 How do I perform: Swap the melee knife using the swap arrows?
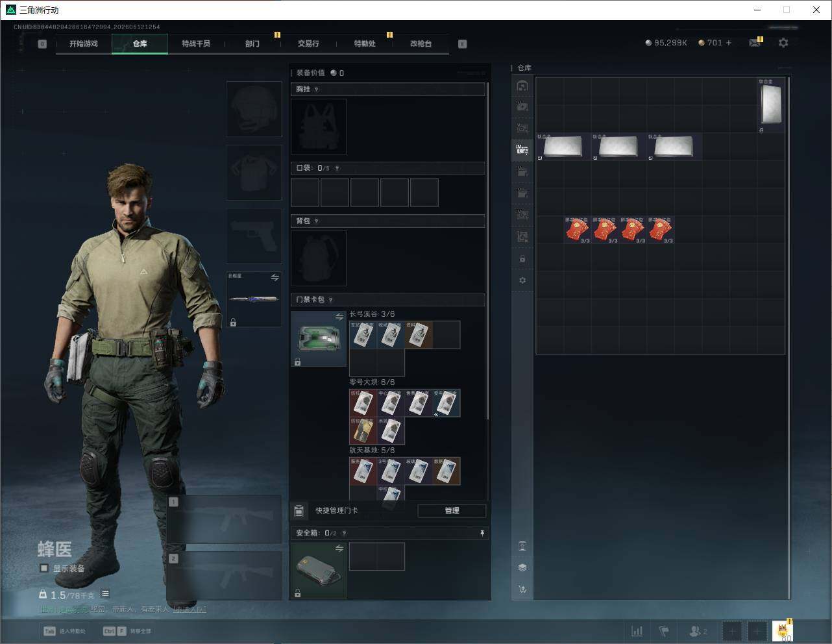(275, 278)
